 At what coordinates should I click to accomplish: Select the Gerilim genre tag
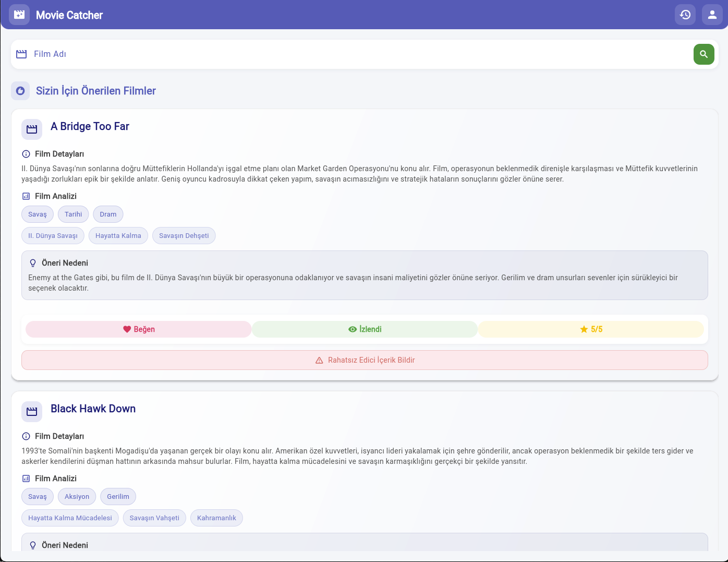118,497
